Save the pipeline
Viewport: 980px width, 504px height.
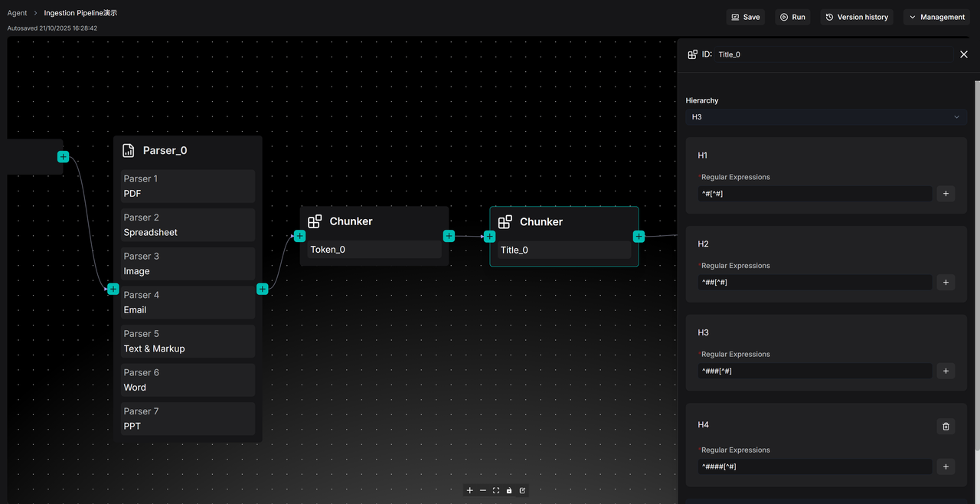(745, 17)
